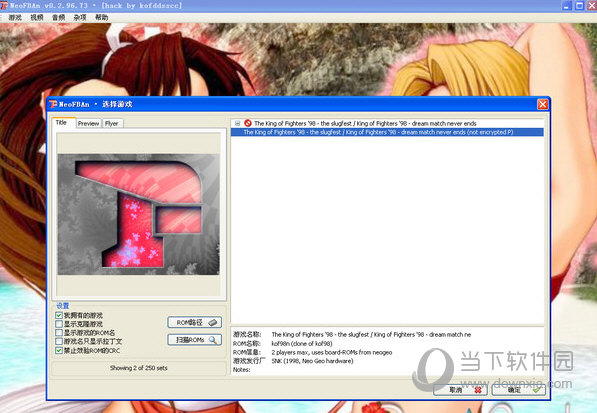The height and width of the screenshot is (413, 597).
Task: Enable the 显示游戏的ROM名 checkbox
Action: (x=59, y=333)
